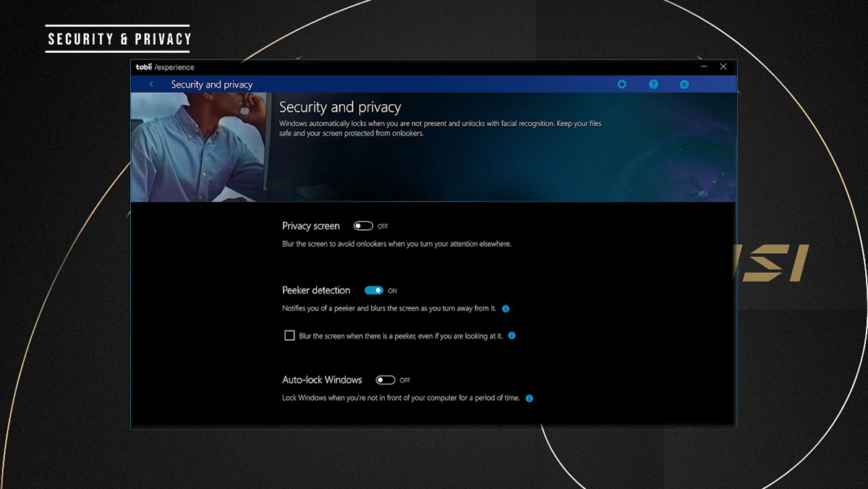The height and width of the screenshot is (489, 868).
Task: Click the Privacy screen setting label
Action: click(x=310, y=226)
